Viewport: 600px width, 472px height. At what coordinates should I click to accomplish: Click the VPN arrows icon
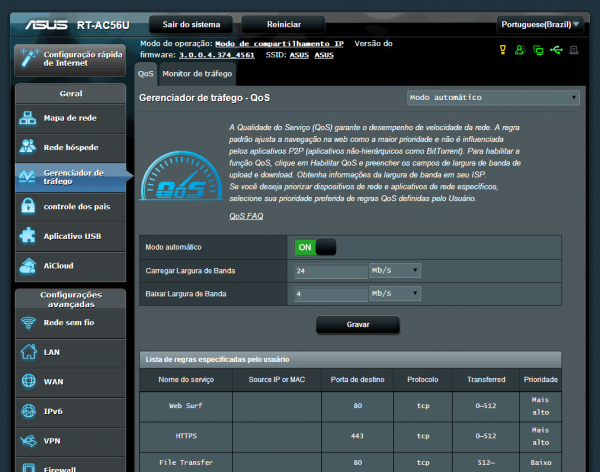tap(29, 441)
